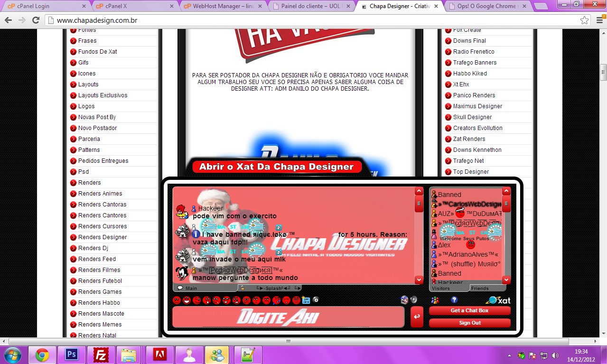Open the xat groups people icon

435,300
